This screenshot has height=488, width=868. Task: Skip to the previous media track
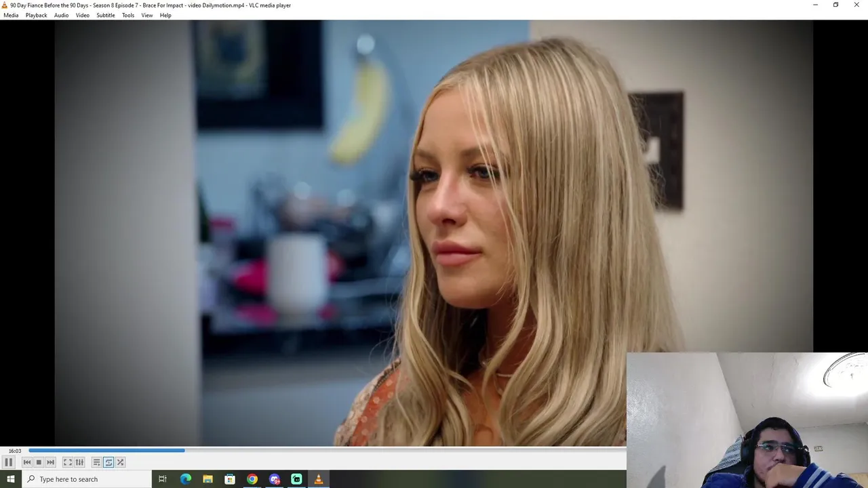27,462
